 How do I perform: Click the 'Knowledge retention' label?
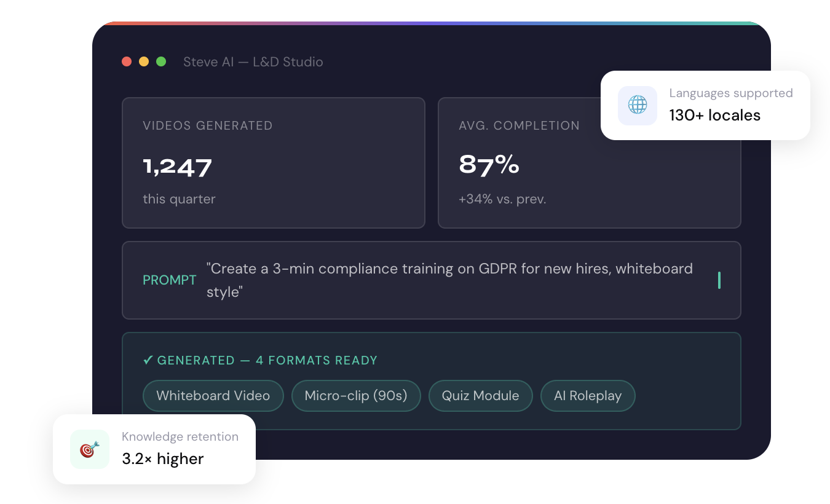point(180,437)
